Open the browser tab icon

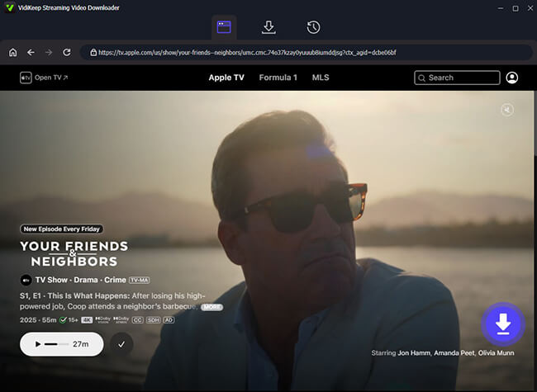coord(224,27)
